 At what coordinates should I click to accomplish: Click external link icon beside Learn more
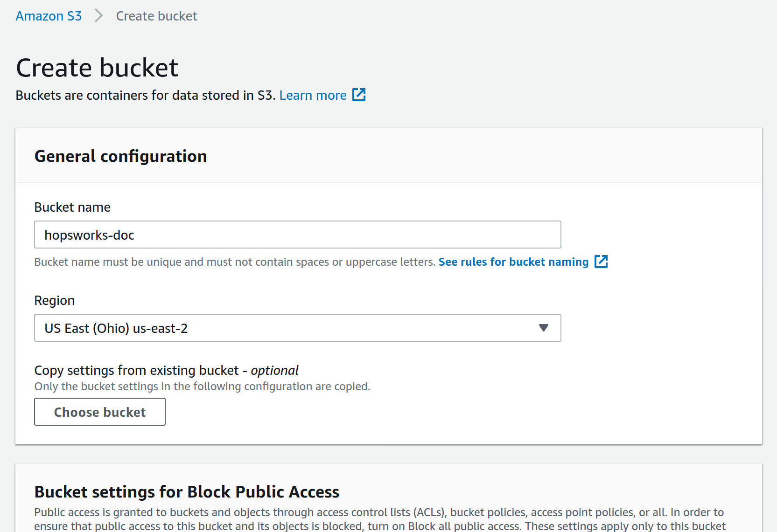click(x=359, y=95)
